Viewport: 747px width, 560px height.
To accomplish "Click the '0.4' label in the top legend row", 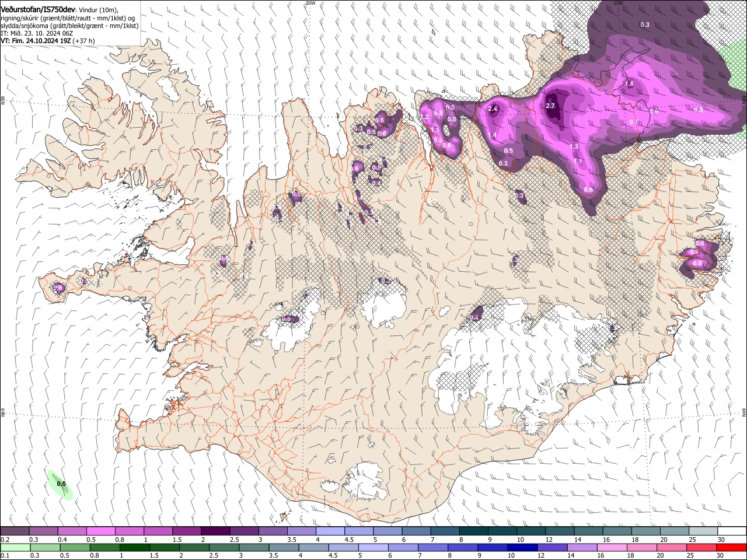I will coord(62,540).
